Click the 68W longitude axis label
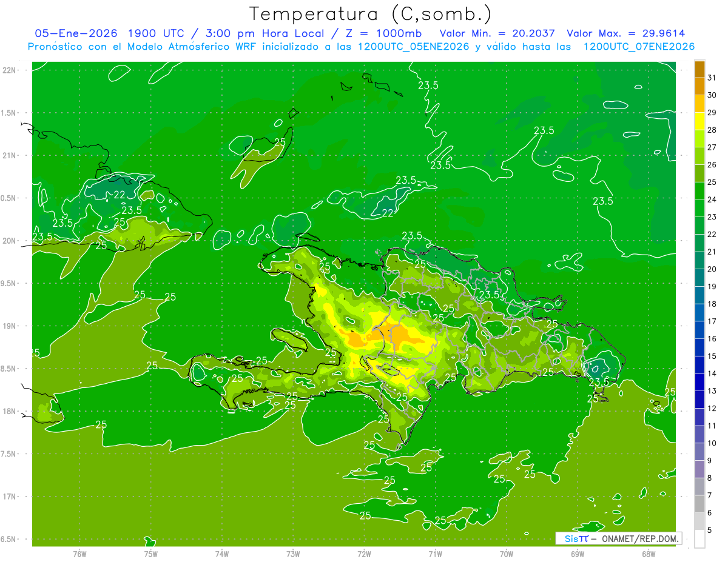 (x=648, y=554)
